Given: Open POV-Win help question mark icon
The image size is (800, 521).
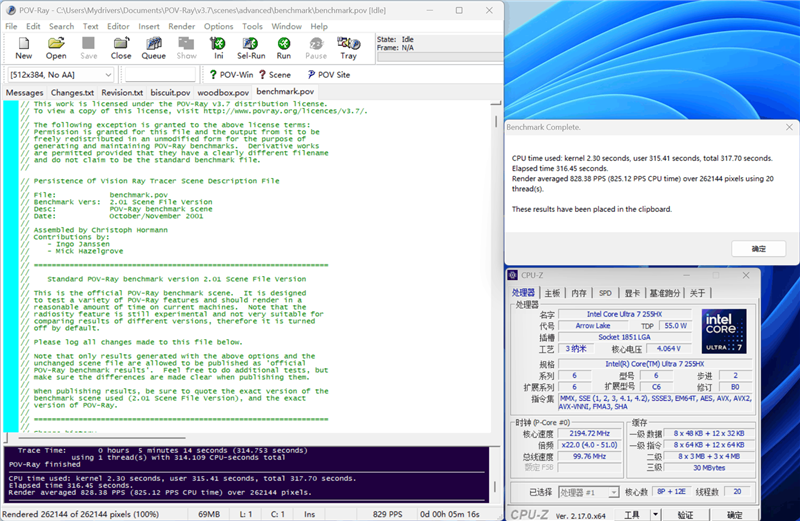Looking at the screenshot, I should click(214, 74).
